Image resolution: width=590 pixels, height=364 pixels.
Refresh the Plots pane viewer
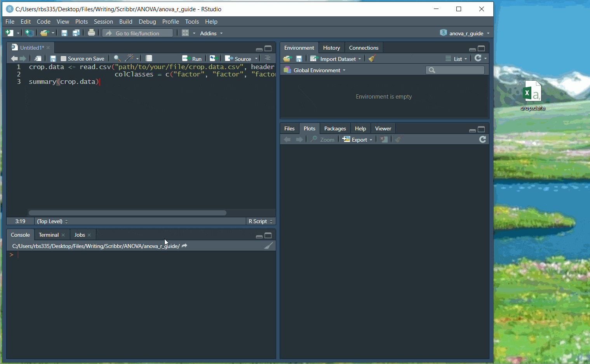point(482,139)
